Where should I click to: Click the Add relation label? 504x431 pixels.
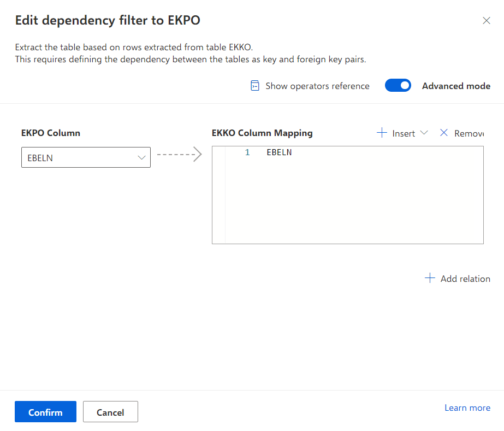[x=465, y=279]
